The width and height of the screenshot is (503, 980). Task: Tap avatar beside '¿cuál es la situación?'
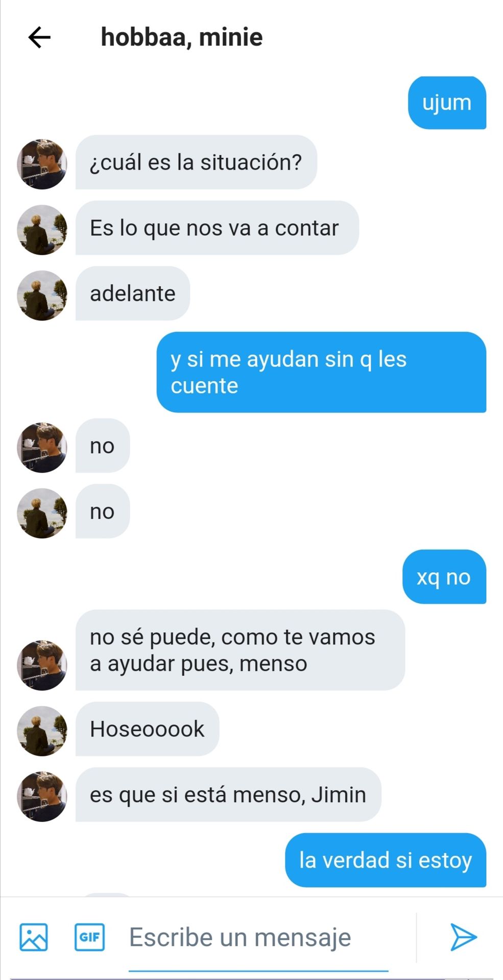(x=42, y=164)
